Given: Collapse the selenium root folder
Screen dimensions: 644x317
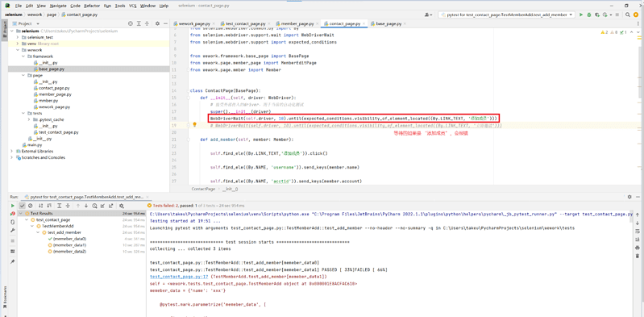Looking at the screenshot, I should coord(12,31).
